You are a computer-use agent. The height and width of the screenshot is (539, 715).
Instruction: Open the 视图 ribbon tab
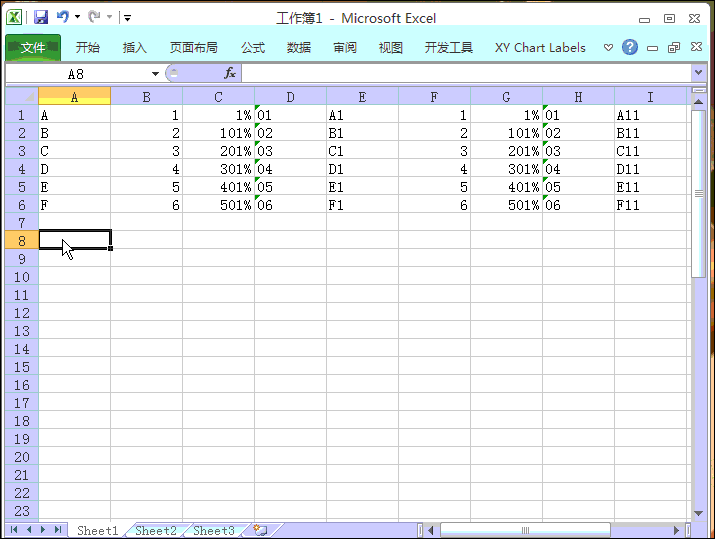click(x=391, y=47)
